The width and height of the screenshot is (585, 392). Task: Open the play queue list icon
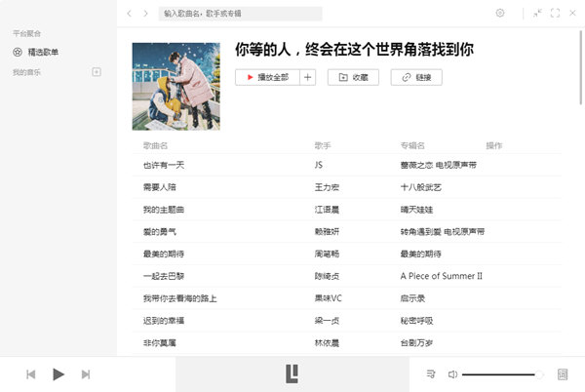[431, 373]
